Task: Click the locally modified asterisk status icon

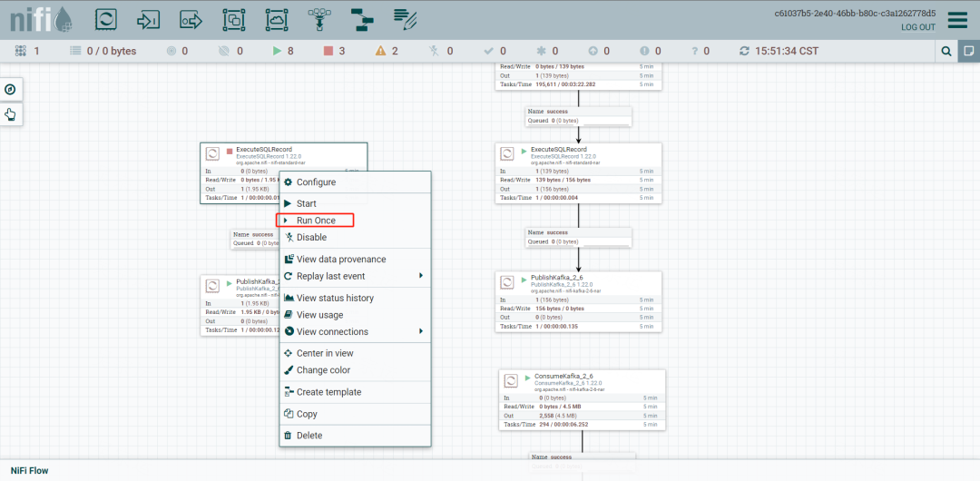Action: coord(541,52)
